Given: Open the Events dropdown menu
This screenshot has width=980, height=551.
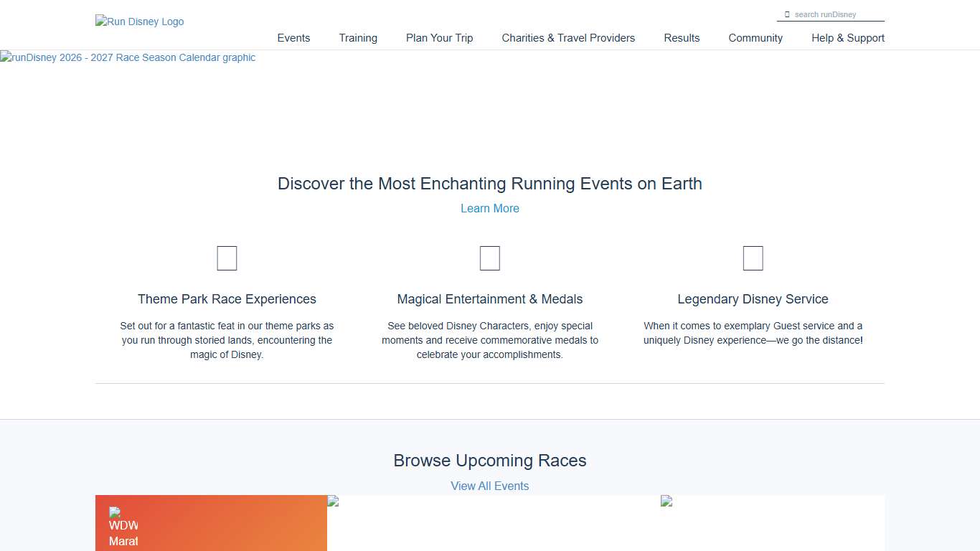Looking at the screenshot, I should 293,38.
